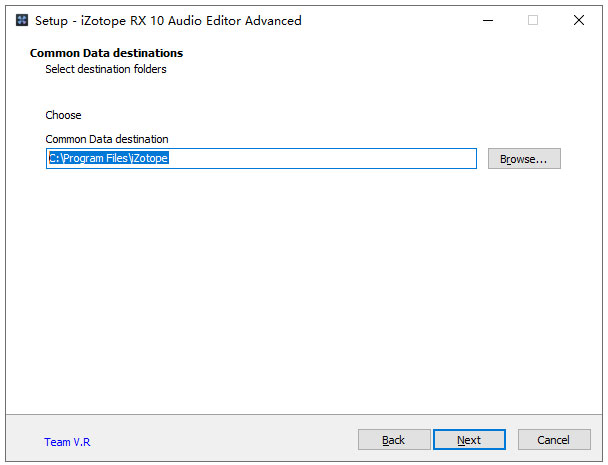Click the blank white area of installer page

[304, 291]
